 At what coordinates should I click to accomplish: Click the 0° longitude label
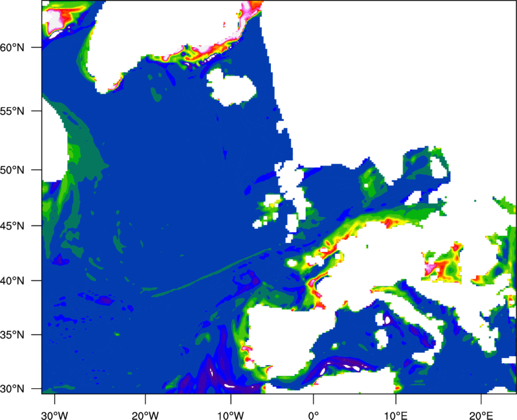(x=313, y=415)
